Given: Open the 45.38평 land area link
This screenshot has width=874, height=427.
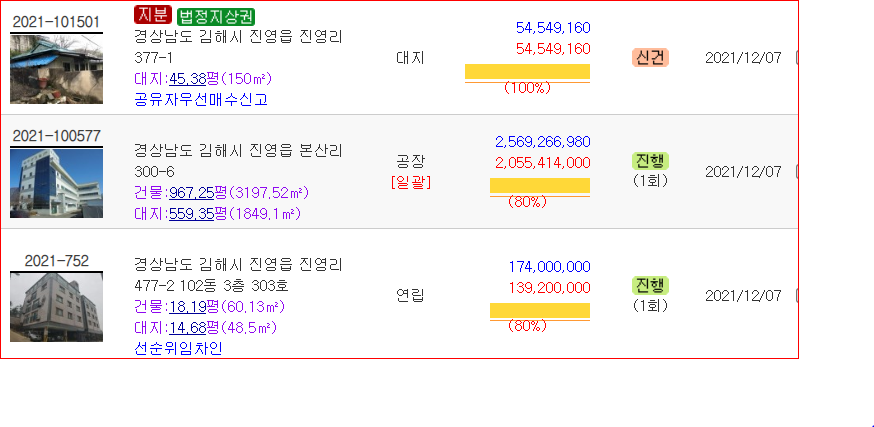Looking at the screenshot, I should pos(187,79).
